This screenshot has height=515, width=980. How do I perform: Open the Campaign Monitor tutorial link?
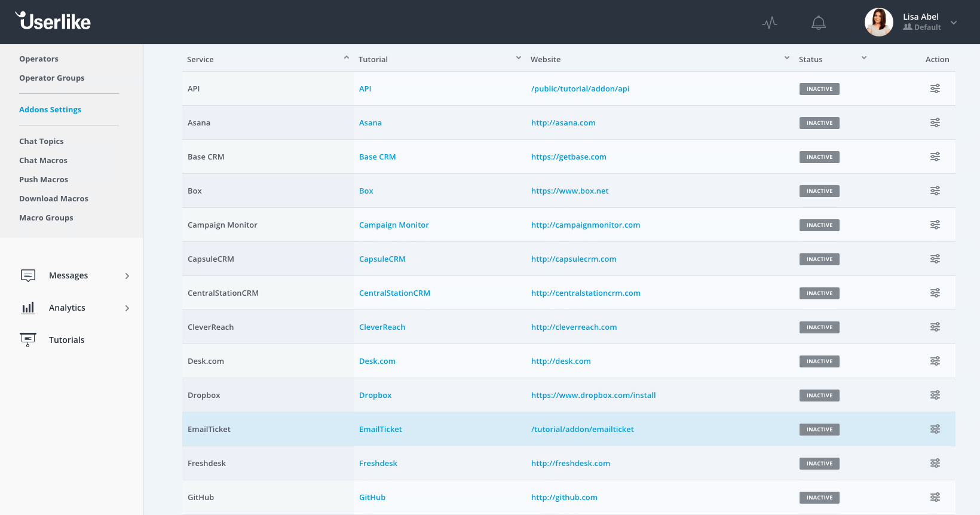[394, 225]
